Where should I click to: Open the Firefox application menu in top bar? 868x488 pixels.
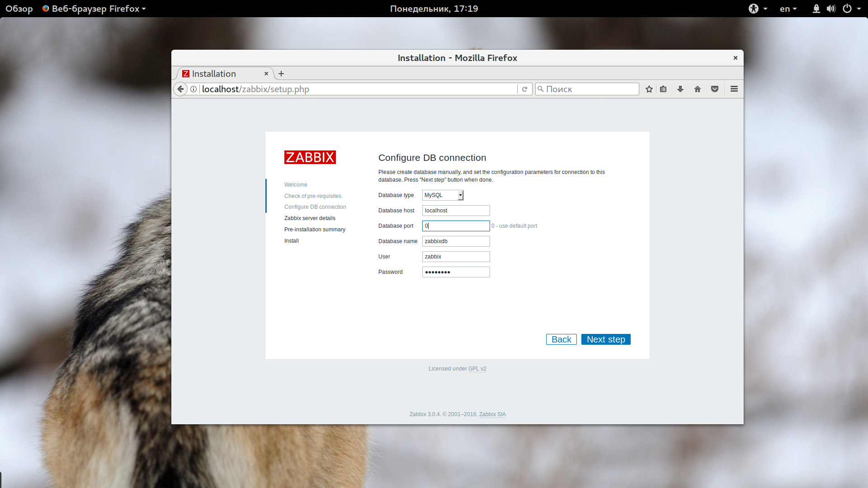(x=94, y=9)
